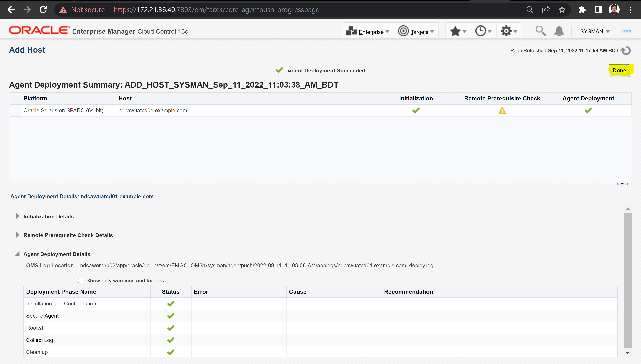Click Clean up status checkmark

[171, 352]
